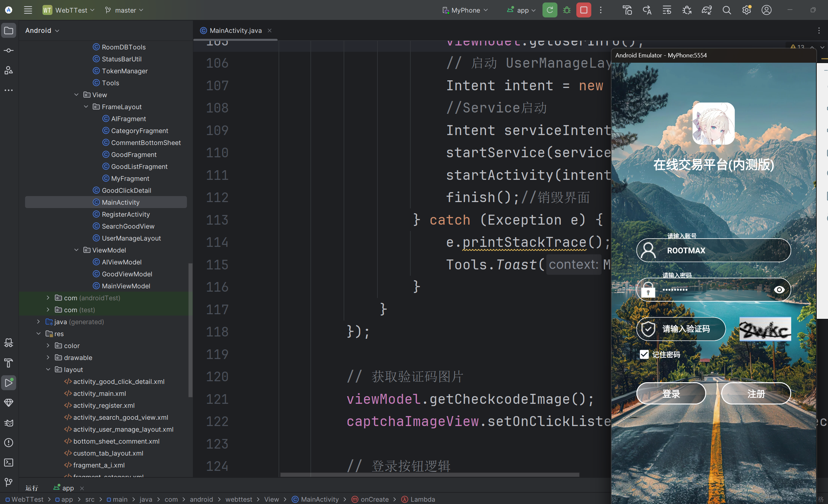The image size is (828, 504).
Task: Expand the drawable folder
Action: coord(48,357)
